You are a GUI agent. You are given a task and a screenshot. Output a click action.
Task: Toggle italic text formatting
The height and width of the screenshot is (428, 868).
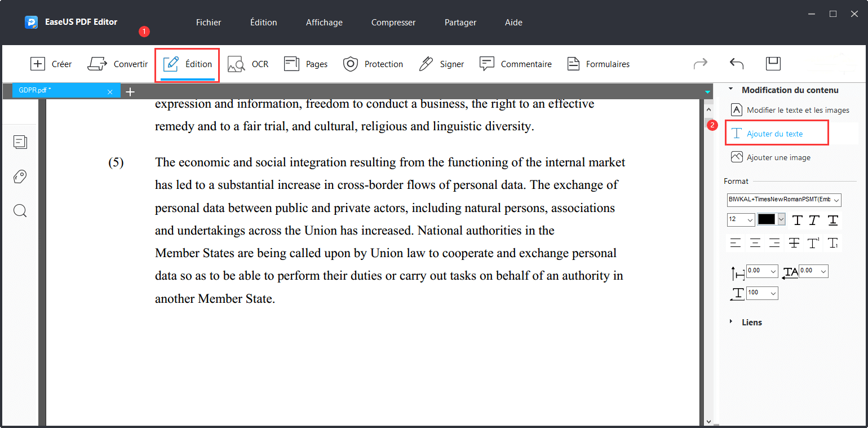pyautogui.click(x=814, y=220)
